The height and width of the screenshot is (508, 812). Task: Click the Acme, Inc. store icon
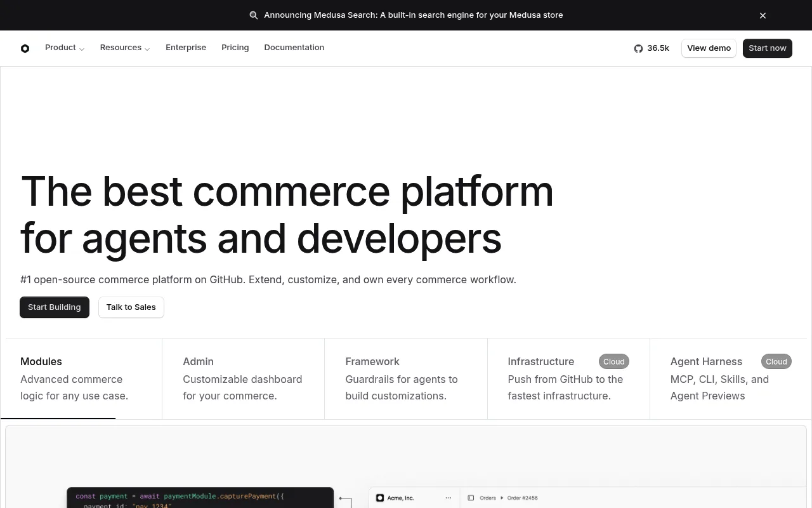380,498
